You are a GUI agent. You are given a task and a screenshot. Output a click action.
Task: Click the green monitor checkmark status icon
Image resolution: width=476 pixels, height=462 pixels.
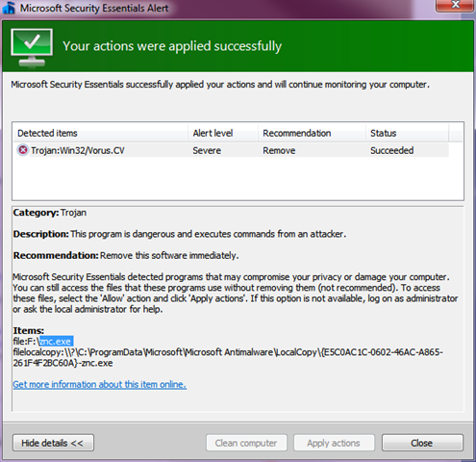pyautogui.click(x=32, y=47)
